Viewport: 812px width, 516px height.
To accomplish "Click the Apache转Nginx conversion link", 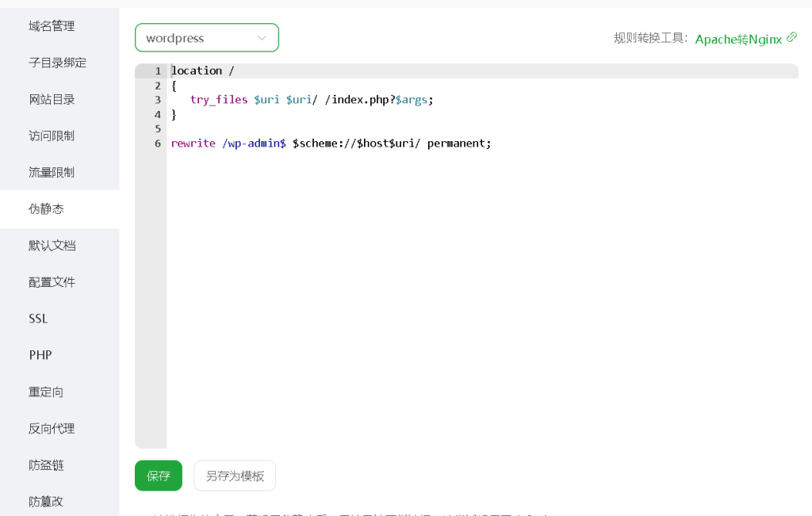I will pos(738,39).
